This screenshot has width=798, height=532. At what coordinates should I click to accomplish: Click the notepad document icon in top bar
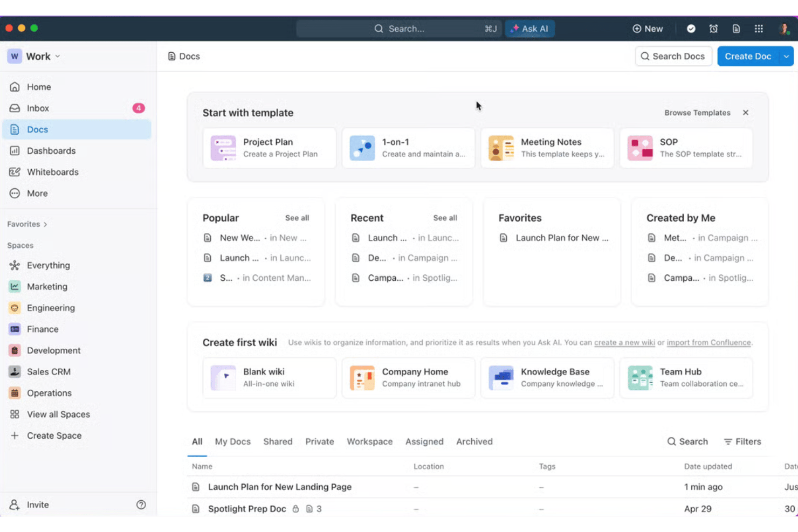click(736, 29)
